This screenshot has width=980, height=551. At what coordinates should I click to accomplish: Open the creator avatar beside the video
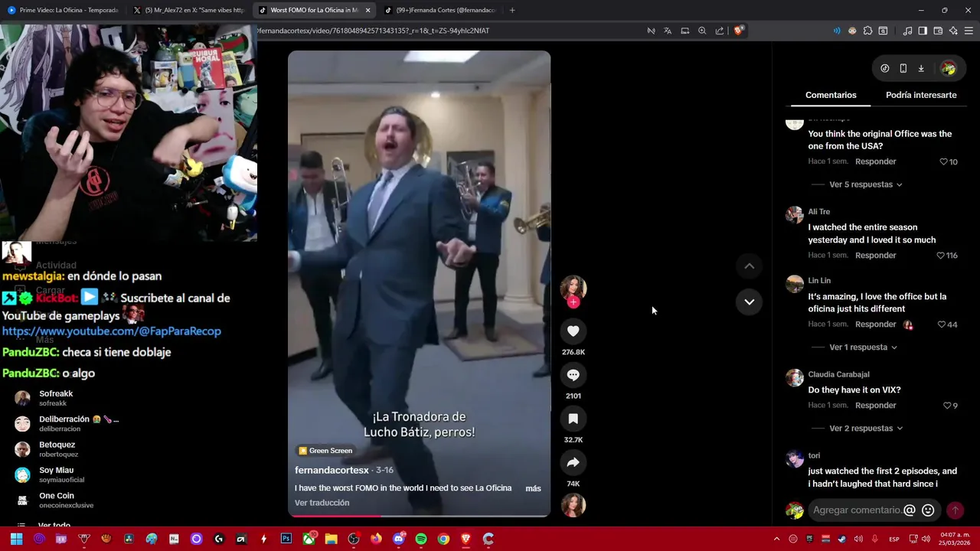[573, 288]
